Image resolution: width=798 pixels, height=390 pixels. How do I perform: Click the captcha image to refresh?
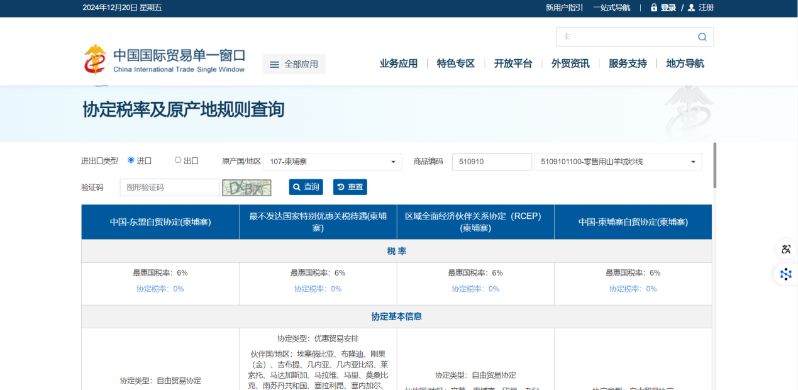[247, 187]
